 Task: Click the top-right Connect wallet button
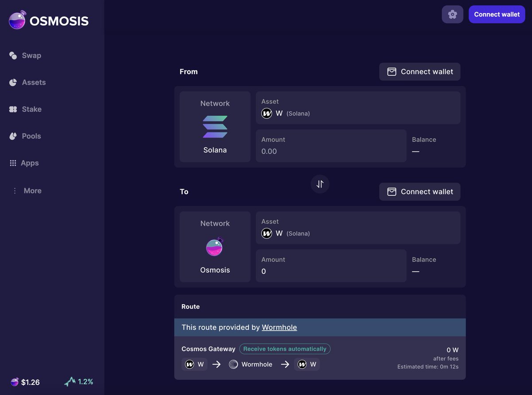pyautogui.click(x=497, y=14)
